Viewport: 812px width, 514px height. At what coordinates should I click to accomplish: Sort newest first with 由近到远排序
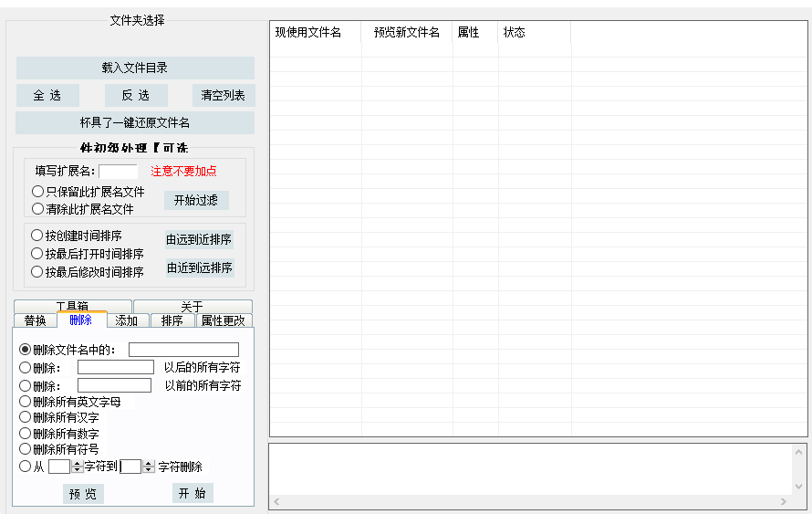(200, 267)
